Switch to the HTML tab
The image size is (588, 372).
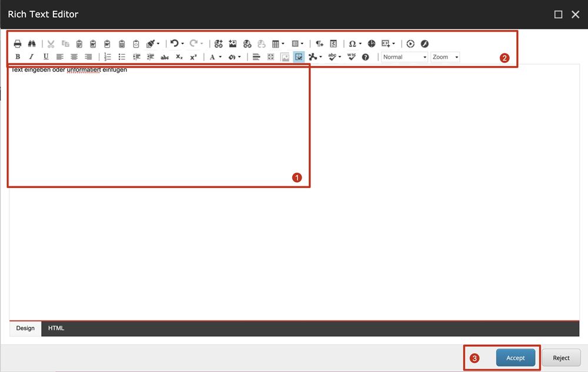click(56, 329)
